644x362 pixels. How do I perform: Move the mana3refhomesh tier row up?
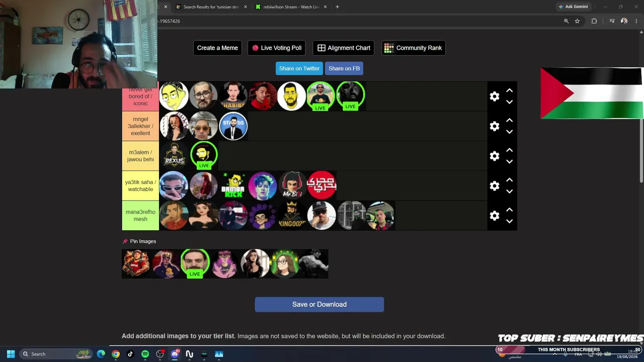click(x=509, y=210)
